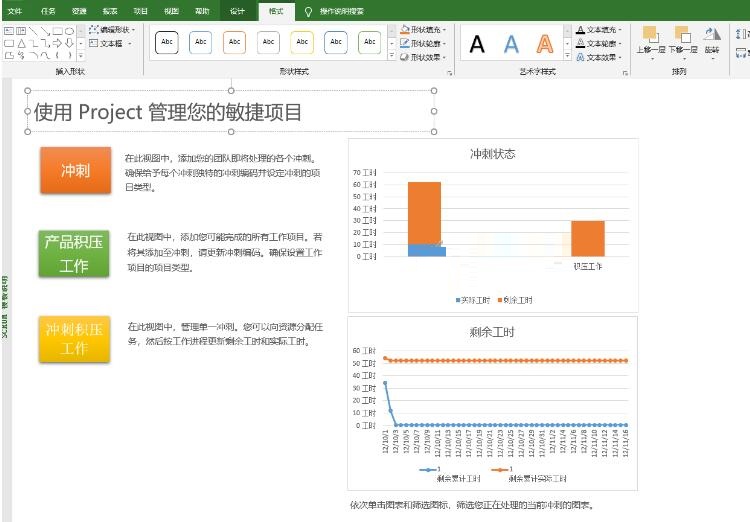Apply the blue outline Abc shape style
750x522 pixels.
click(x=201, y=42)
